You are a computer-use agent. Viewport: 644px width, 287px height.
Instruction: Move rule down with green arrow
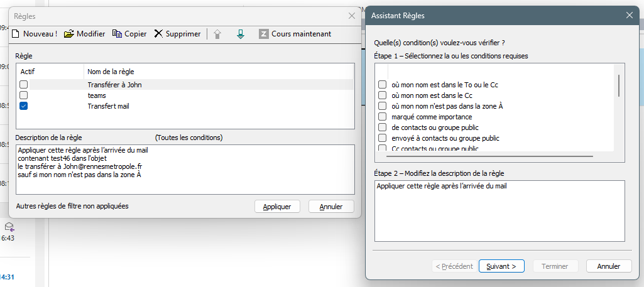(240, 34)
